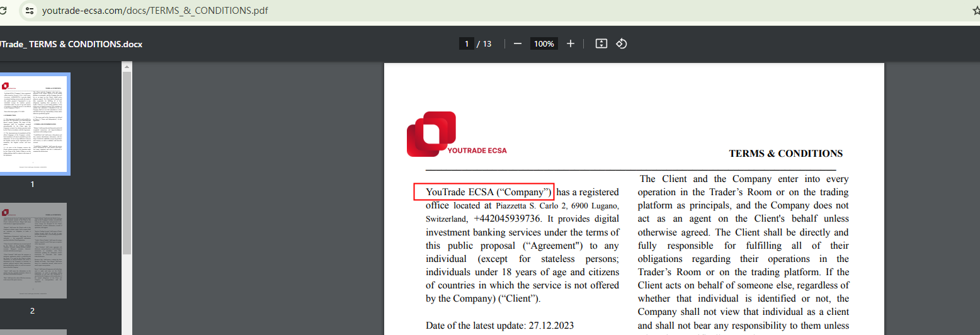The width and height of the screenshot is (980, 335).
Task: Click the thumbnail sidebar scrollbar
Action: tap(127, 164)
